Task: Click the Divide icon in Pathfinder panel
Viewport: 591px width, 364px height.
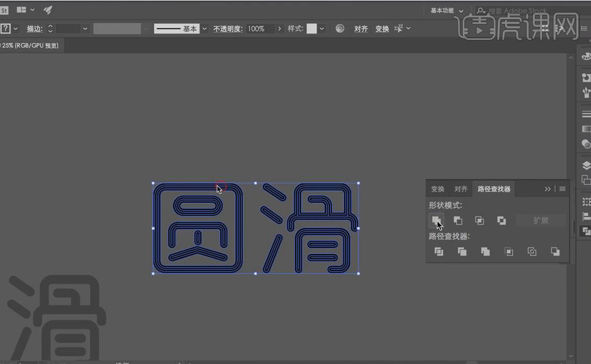Action: click(439, 251)
